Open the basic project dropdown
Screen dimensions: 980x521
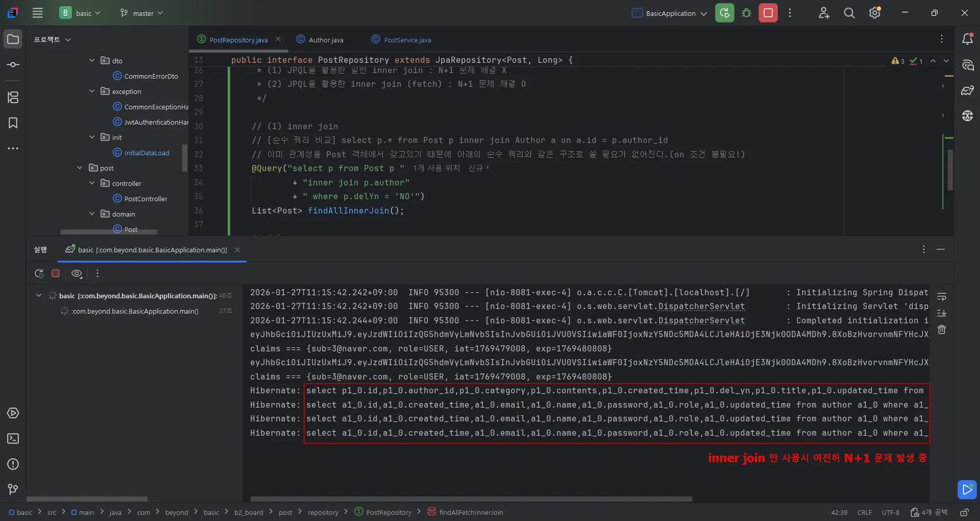click(80, 13)
